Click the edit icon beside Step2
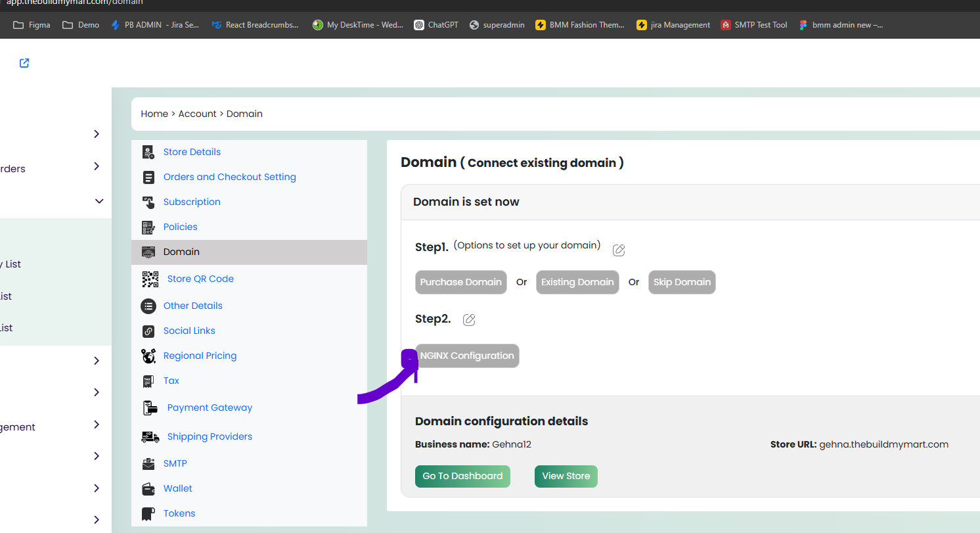 (469, 319)
